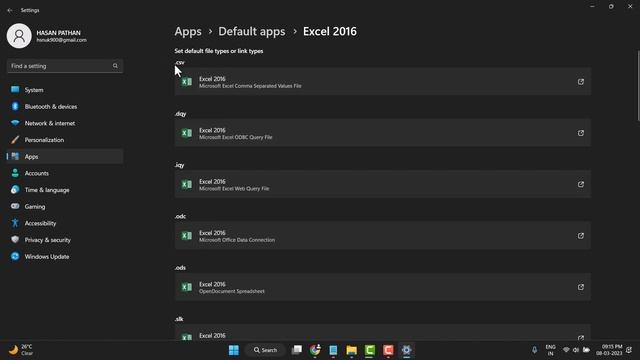
Task: Click ENG IN language indicator
Action: tap(550, 350)
